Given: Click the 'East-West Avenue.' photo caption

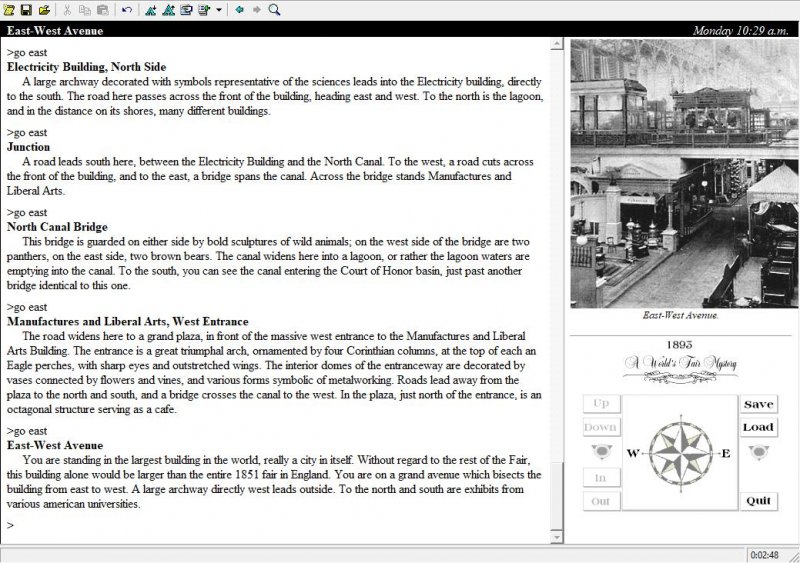Looking at the screenshot, I should [x=681, y=315].
